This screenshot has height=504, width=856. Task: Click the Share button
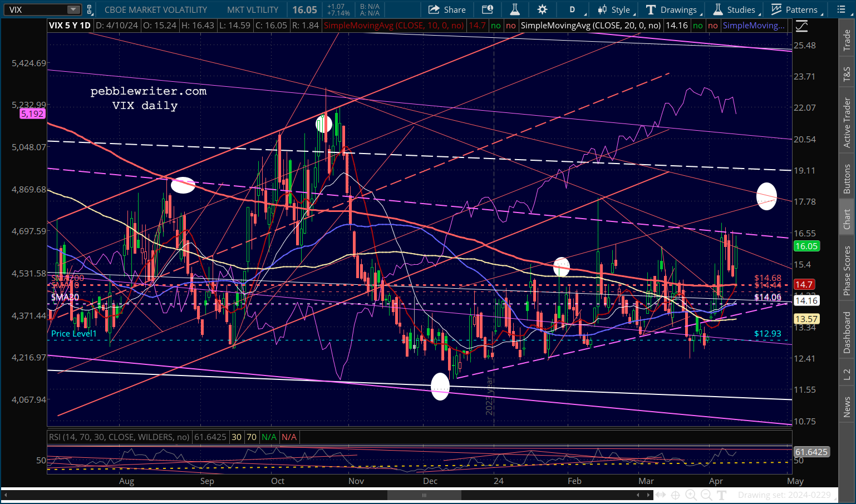click(447, 9)
